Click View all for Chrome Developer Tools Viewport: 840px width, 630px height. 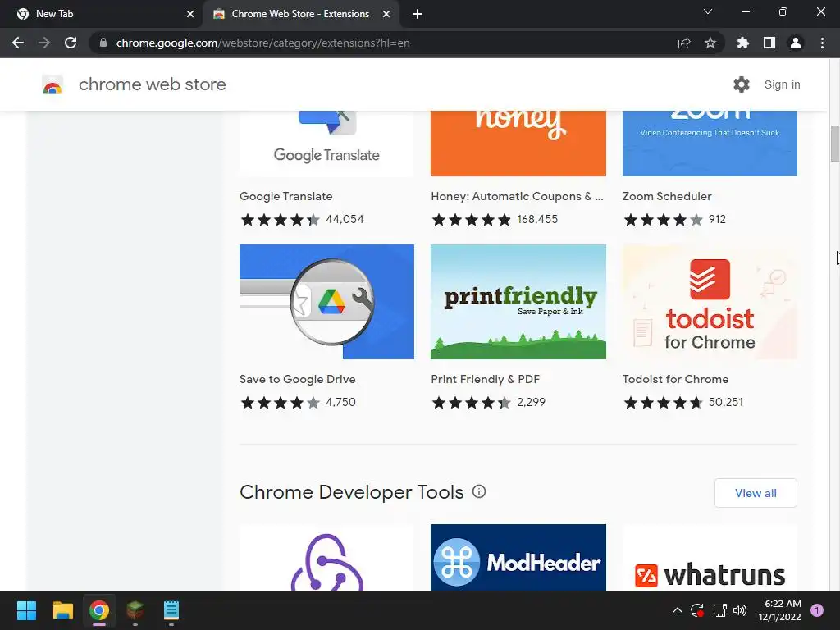pyautogui.click(x=756, y=493)
